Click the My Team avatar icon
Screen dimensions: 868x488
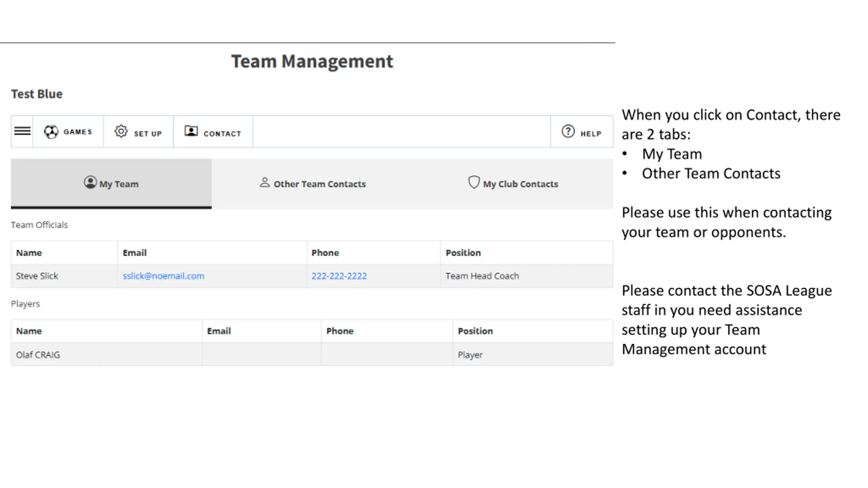pyautogui.click(x=90, y=182)
